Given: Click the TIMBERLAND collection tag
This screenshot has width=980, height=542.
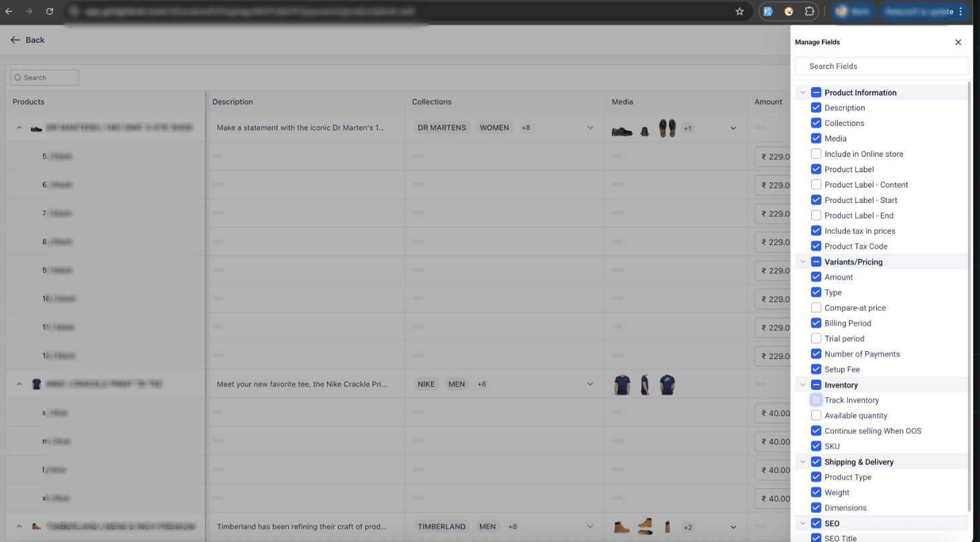Looking at the screenshot, I should (x=442, y=527).
